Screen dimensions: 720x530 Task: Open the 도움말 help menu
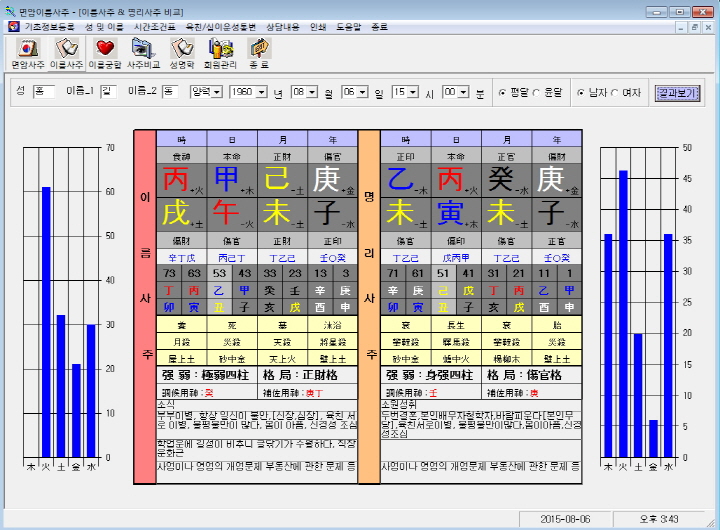[349, 27]
